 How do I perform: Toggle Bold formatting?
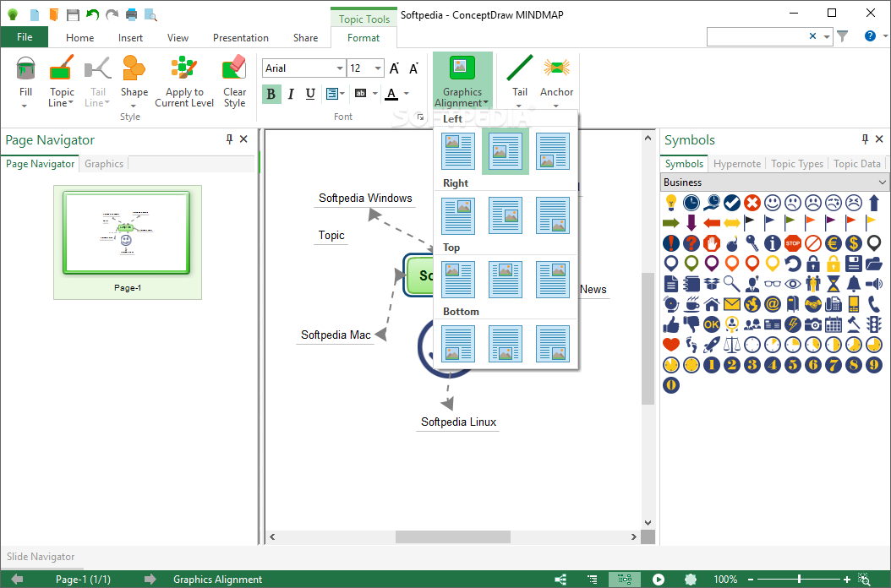[271, 94]
